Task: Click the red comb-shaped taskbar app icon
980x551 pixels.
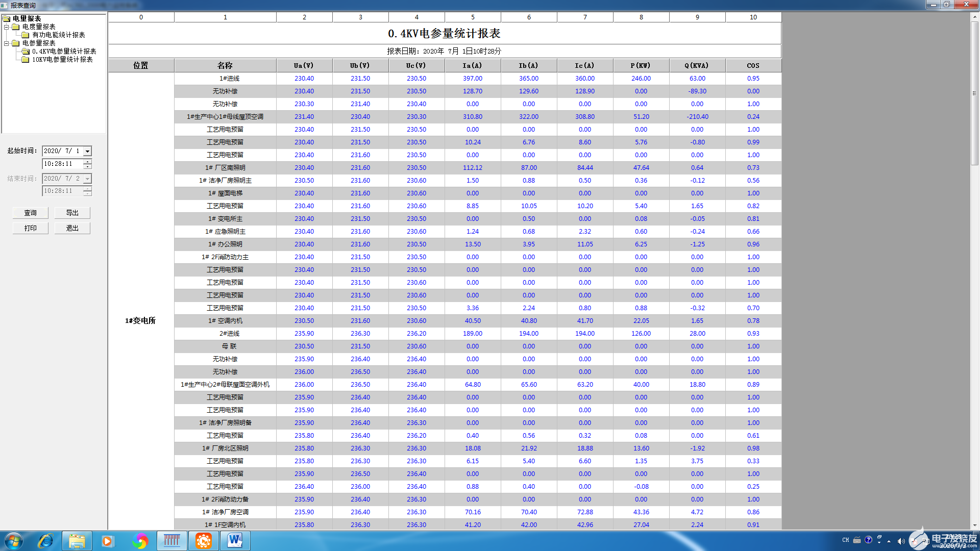Action: click(172, 541)
